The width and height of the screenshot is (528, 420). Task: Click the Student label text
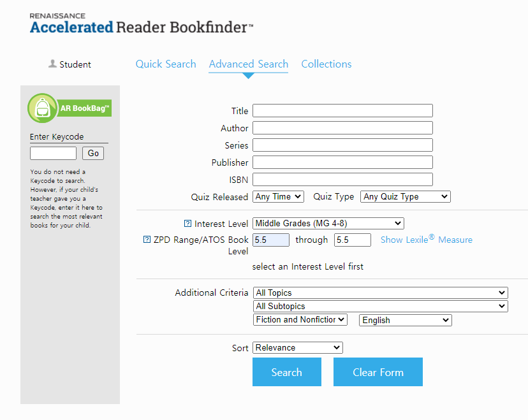[x=75, y=64]
